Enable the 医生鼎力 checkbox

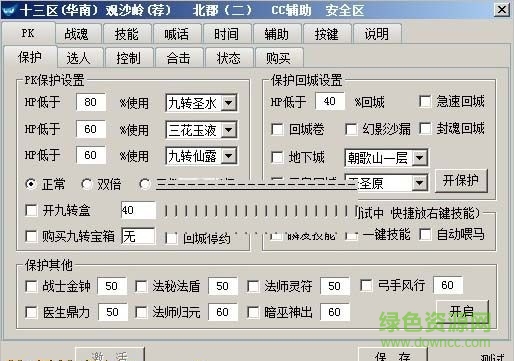point(31,312)
